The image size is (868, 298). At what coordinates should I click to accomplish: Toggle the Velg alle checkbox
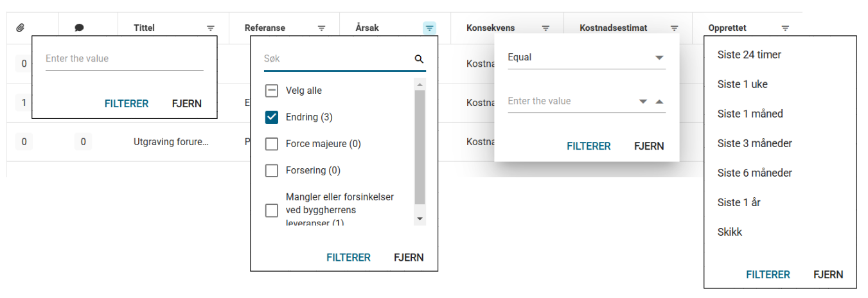272,91
